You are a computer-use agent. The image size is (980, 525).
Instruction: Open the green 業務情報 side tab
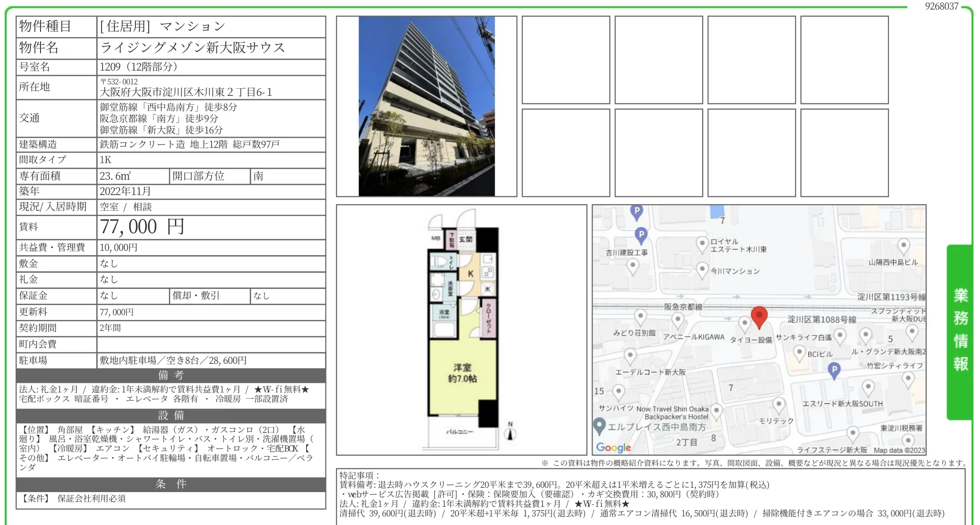(x=960, y=331)
